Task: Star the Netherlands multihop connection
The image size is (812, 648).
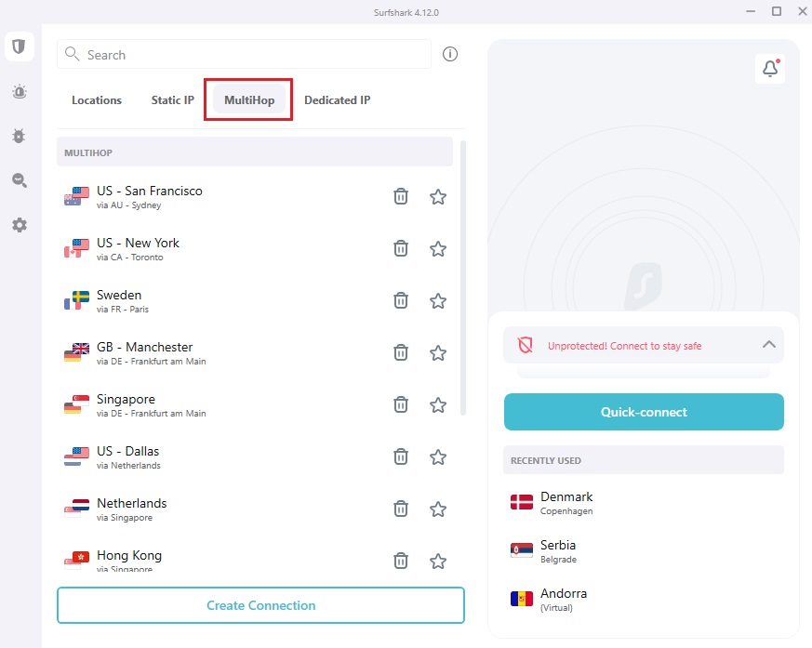Action: tap(438, 509)
